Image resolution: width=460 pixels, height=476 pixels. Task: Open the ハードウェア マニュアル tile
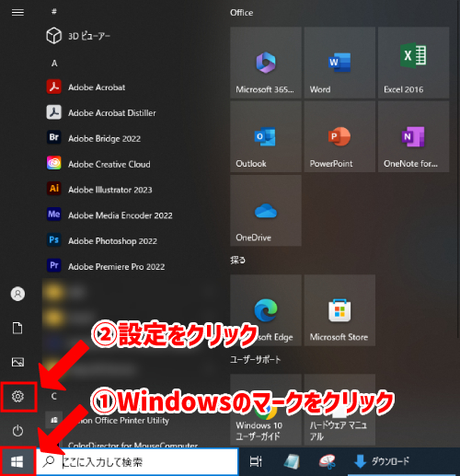pos(339,410)
